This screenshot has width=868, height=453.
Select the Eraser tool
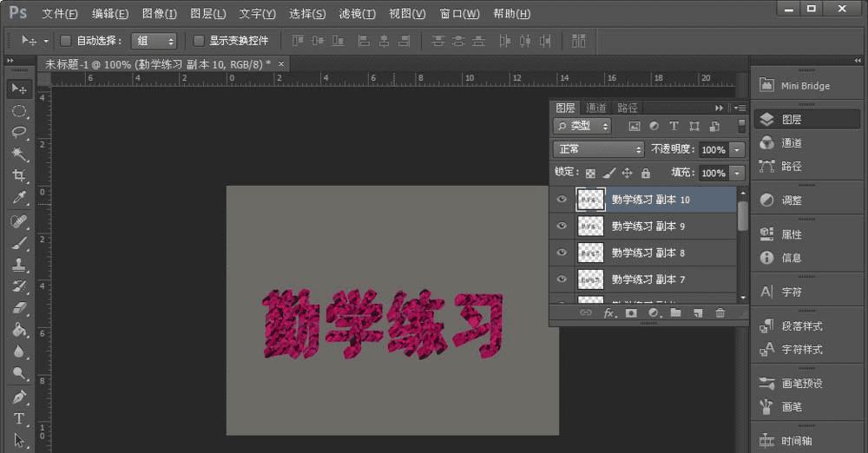point(19,308)
